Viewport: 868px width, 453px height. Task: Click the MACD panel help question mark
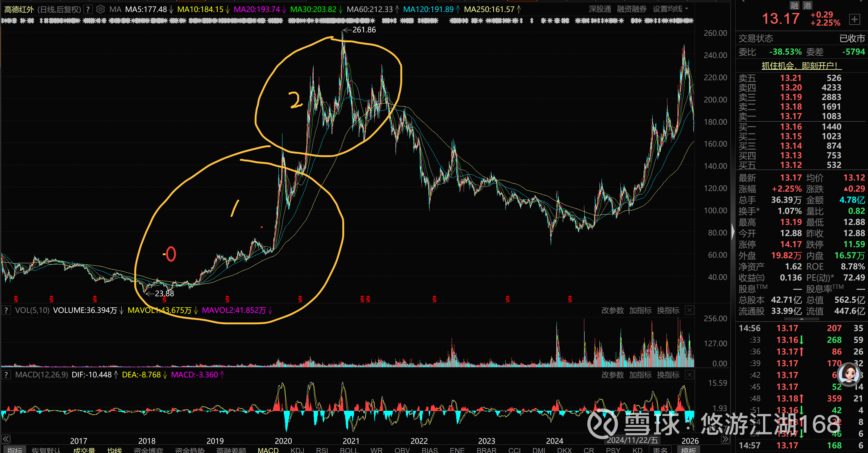(x=6, y=375)
